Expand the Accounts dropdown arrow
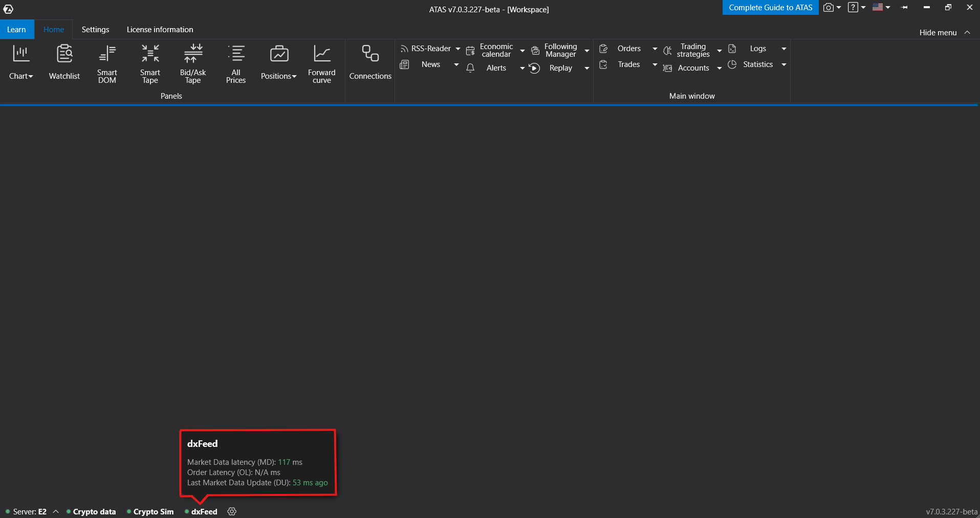This screenshot has height=518, width=980. [720, 69]
